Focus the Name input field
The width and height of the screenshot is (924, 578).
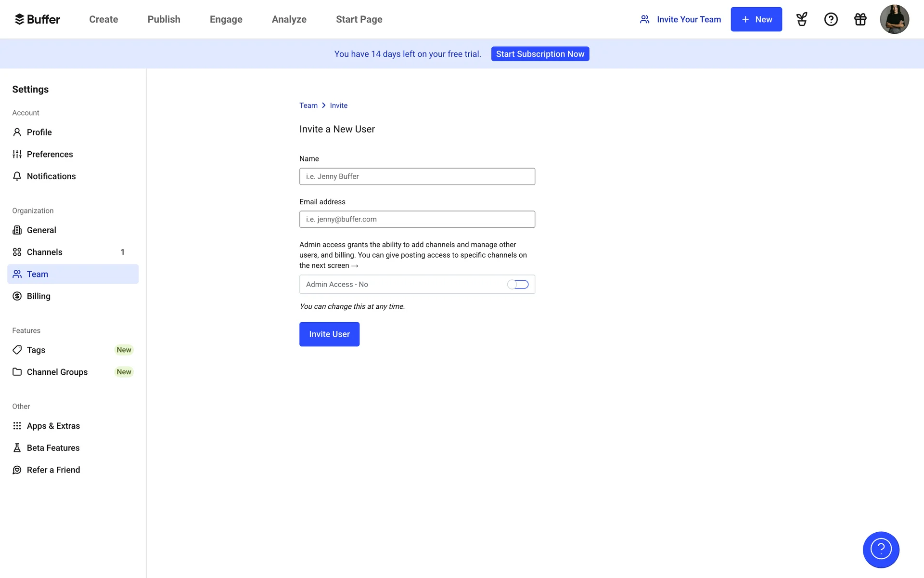417,176
